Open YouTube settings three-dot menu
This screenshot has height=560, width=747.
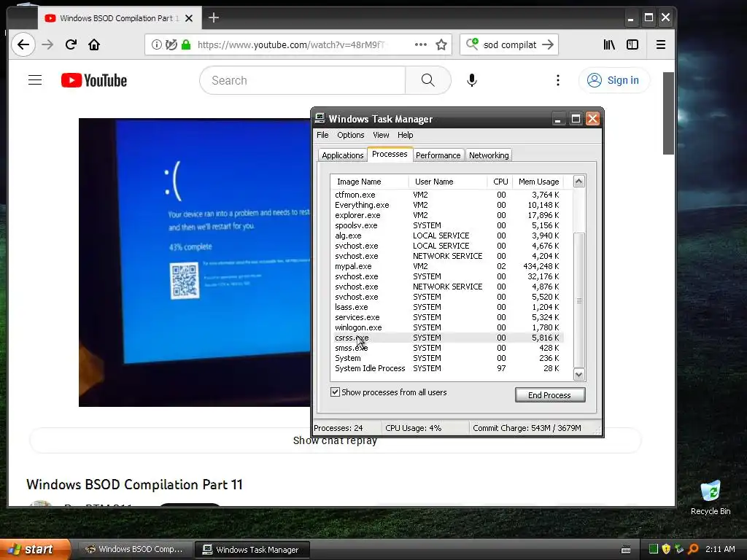point(558,80)
